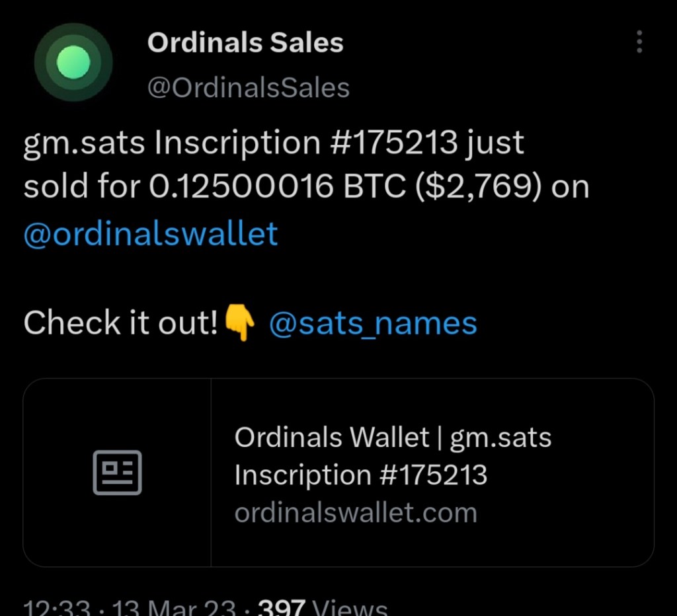Click the pointing-down hand emoji
Viewport: 677px width, 616px height.
tap(239, 325)
